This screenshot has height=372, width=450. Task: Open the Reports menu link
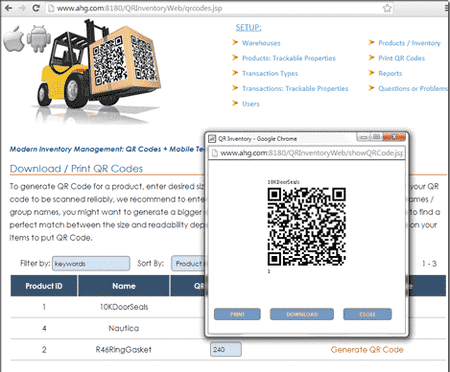pyautogui.click(x=390, y=73)
